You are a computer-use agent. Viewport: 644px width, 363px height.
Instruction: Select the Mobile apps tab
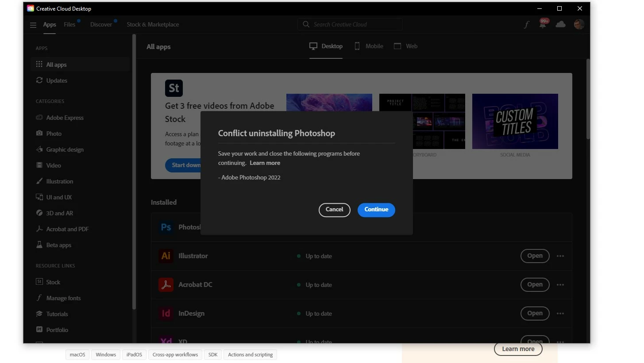[x=369, y=46]
